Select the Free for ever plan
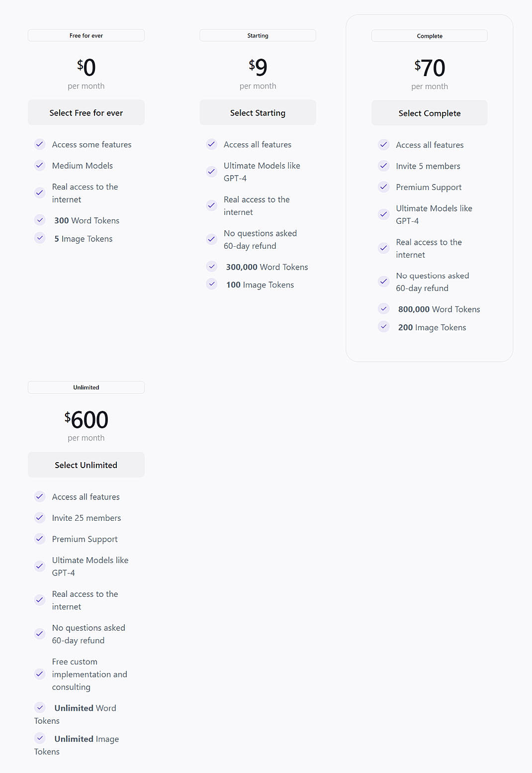Viewport: 532px width, 773px height. [86, 112]
